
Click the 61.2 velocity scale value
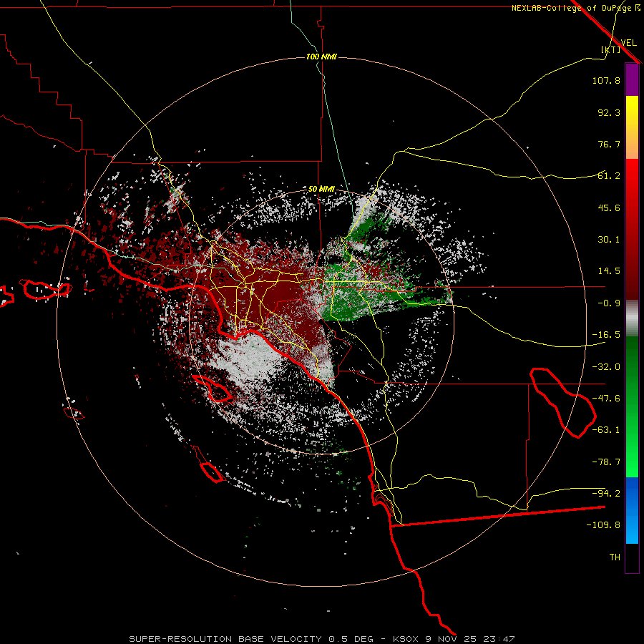pyautogui.click(x=609, y=176)
